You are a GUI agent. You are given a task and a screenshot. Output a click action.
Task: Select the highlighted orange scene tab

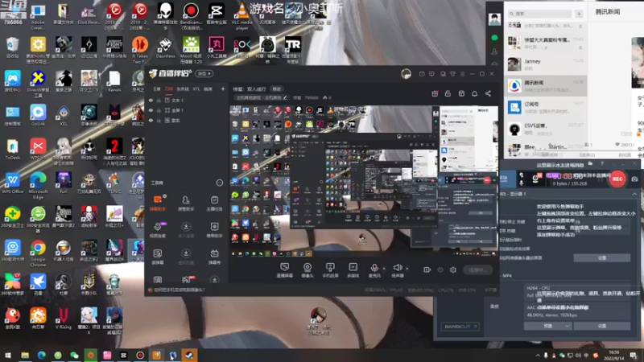tap(169, 88)
